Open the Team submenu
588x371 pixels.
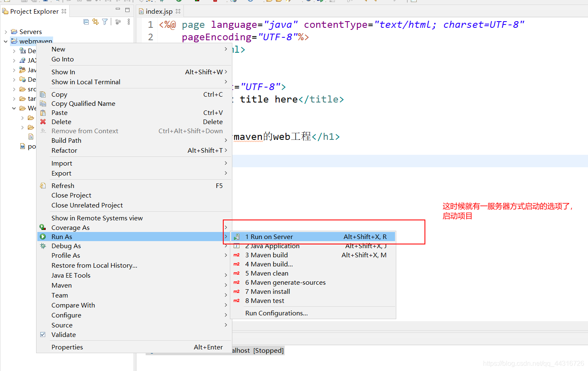click(x=134, y=295)
